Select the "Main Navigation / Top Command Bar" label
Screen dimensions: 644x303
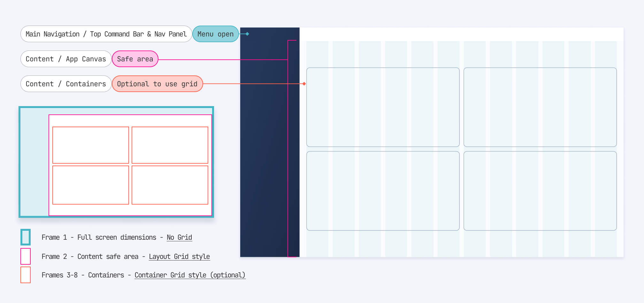[106, 34]
